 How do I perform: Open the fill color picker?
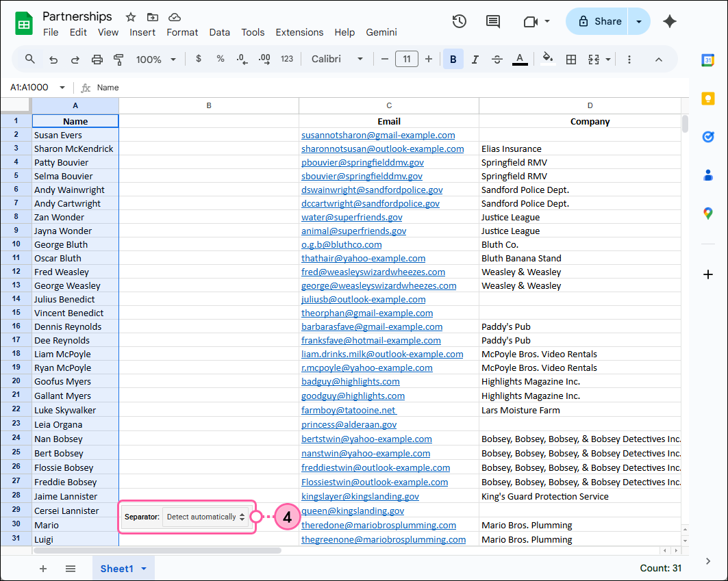point(548,59)
